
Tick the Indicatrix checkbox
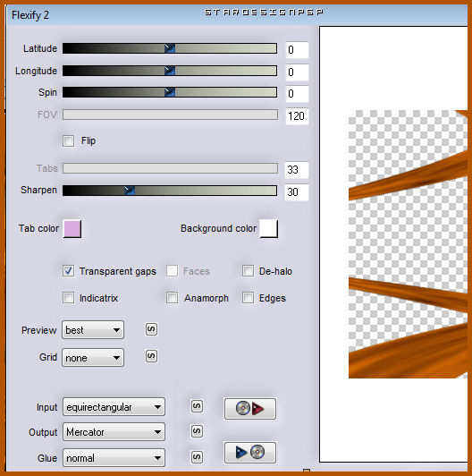pyautogui.click(x=68, y=297)
